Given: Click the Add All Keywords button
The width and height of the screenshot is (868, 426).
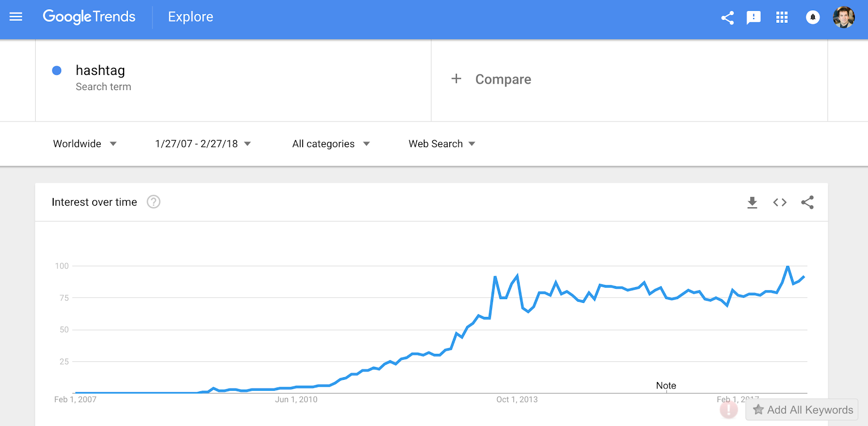Looking at the screenshot, I should [x=802, y=410].
